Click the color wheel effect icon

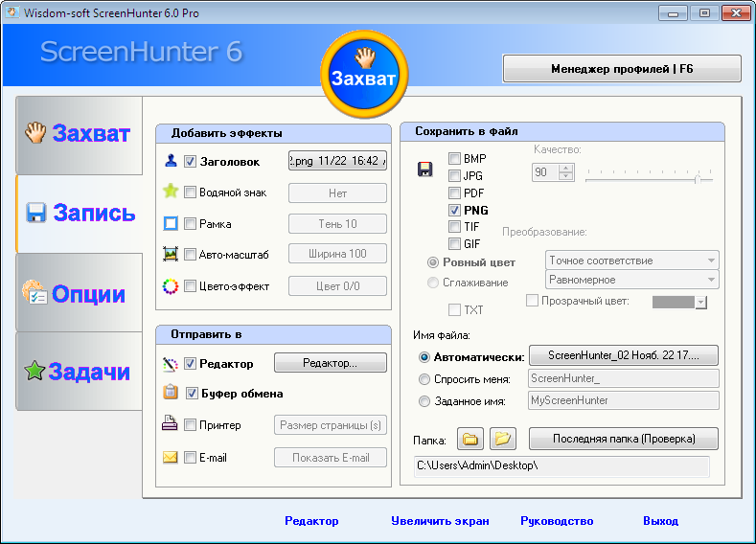[x=171, y=285]
